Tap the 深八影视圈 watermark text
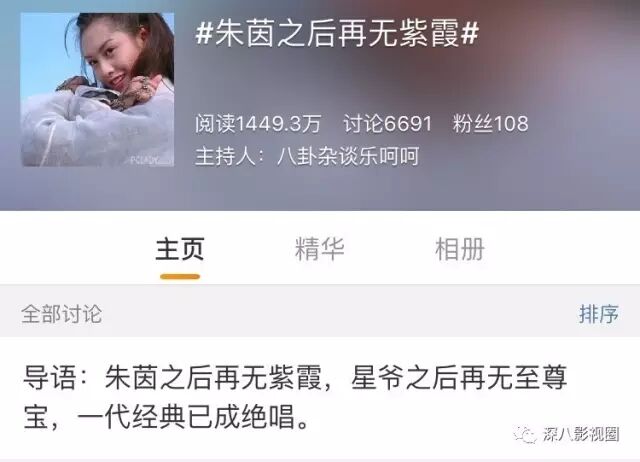 point(581,434)
